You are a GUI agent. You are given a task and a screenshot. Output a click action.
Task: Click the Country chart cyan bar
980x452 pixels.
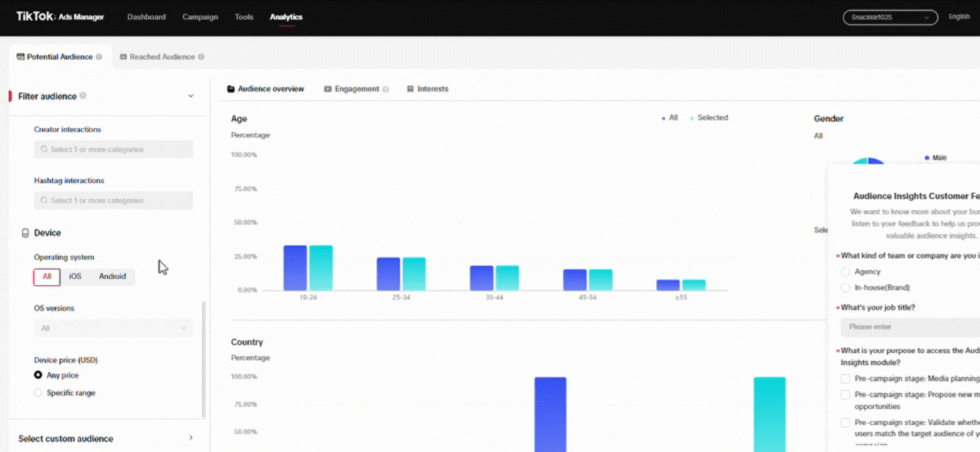[x=769, y=414]
